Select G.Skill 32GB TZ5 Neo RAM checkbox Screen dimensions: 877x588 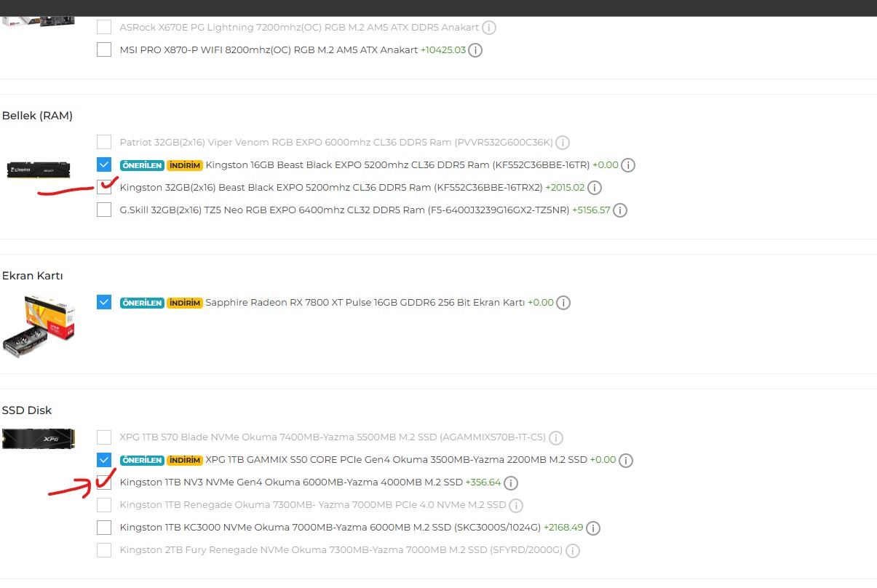[x=104, y=210]
